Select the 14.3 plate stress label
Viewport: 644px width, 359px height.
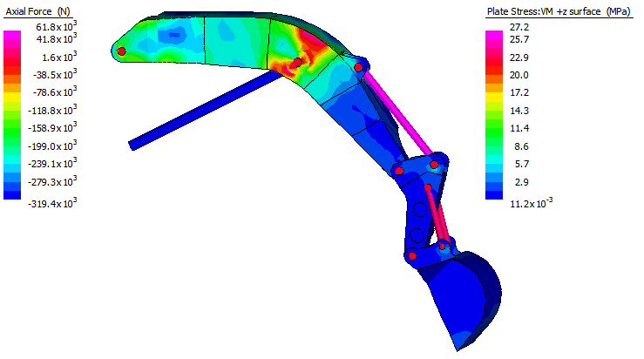pyautogui.click(x=519, y=111)
